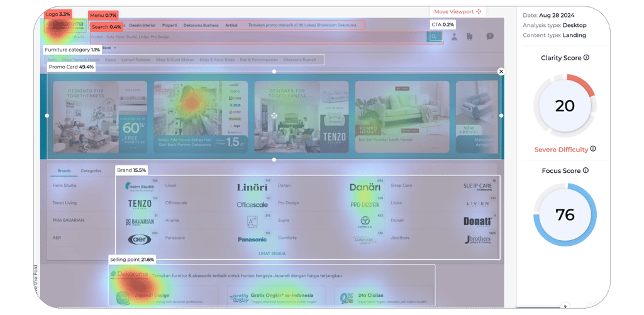Image resolution: width=644 pixels, height=315 pixels.
Task: Click the Kombo Hemat promo card
Action: click(402, 117)
